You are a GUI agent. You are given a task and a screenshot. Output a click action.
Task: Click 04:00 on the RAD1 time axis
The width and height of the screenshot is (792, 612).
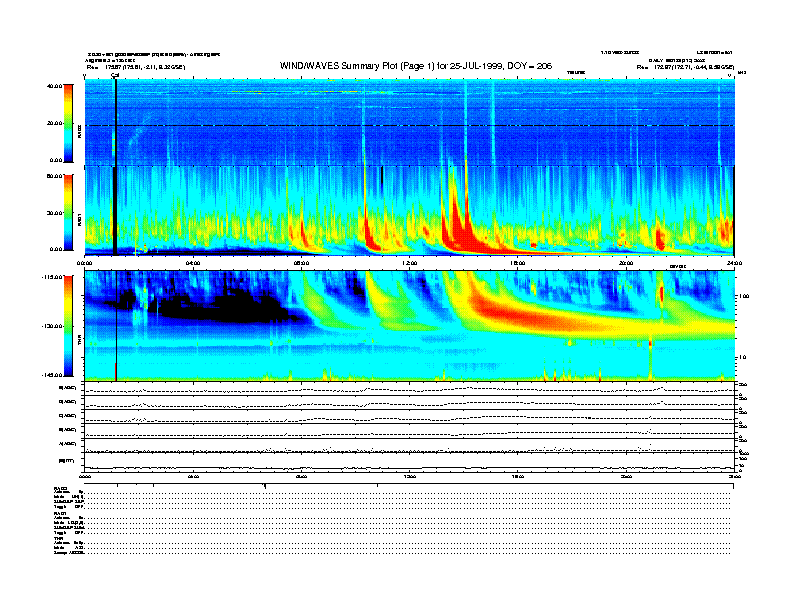coord(193,263)
